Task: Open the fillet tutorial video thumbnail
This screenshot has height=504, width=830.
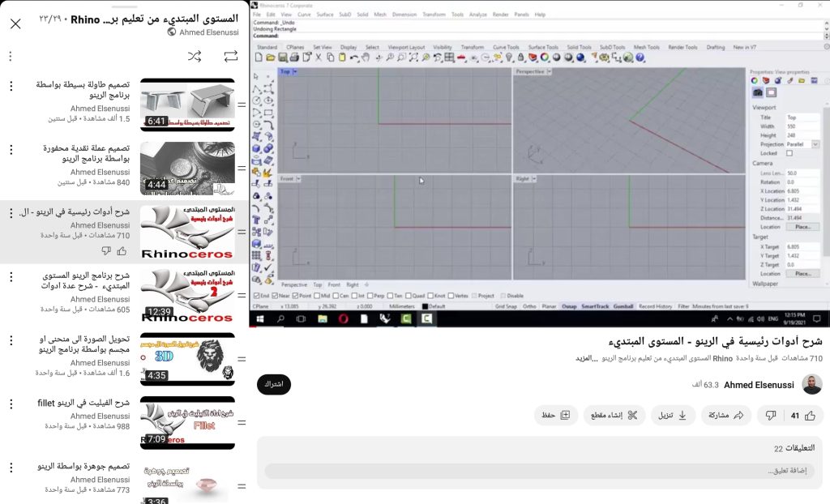Action: click(x=188, y=422)
